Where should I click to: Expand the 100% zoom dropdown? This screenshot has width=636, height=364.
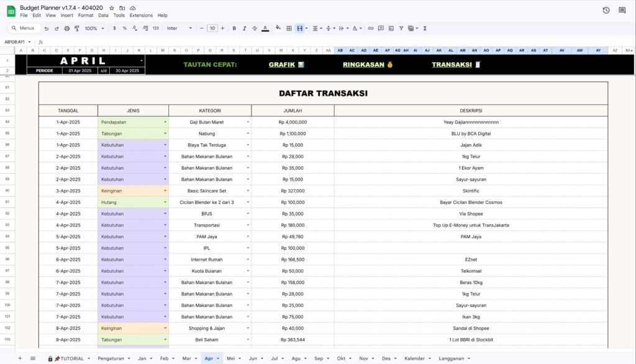coord(95,29)
